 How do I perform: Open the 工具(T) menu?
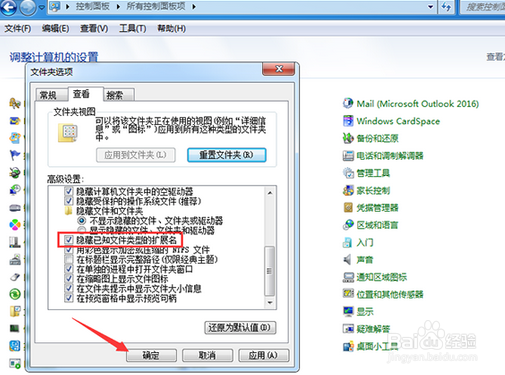[133, 29]
